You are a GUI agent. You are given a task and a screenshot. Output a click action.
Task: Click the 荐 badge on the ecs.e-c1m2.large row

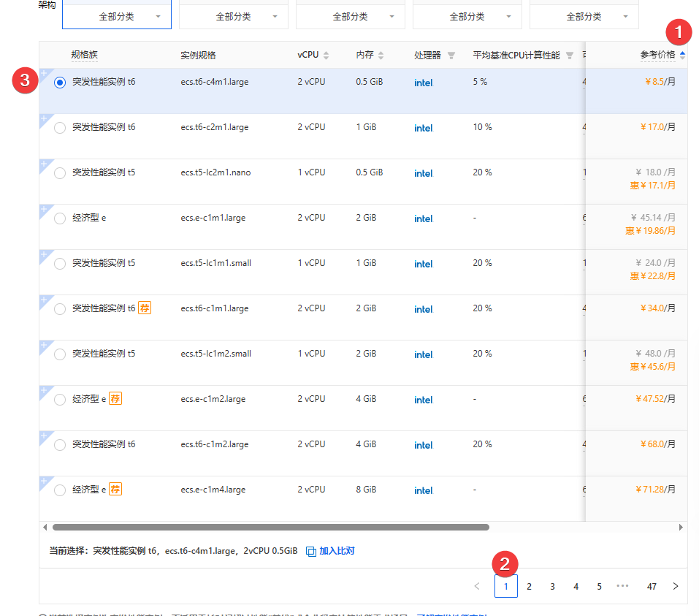point(115,398)
